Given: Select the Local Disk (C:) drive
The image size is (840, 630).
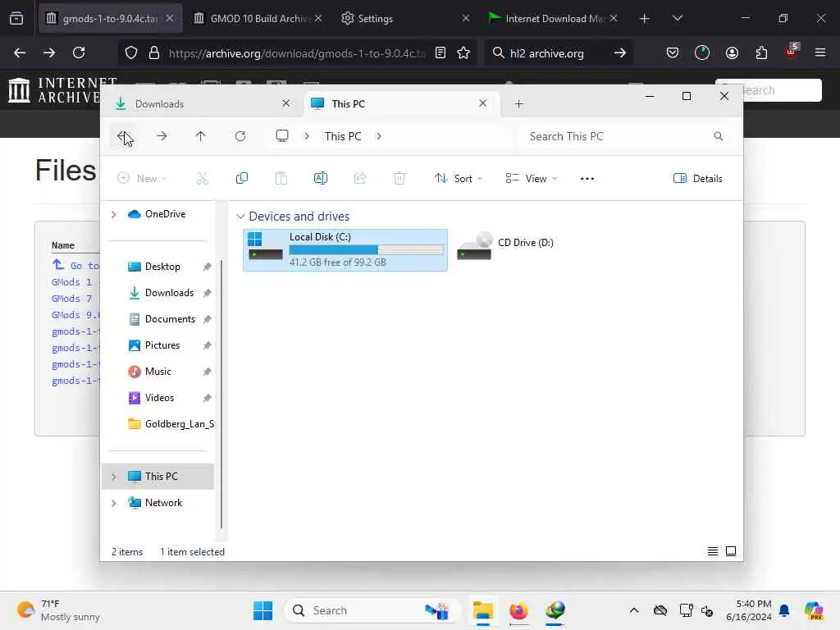Looking at the screenshot, I should point(345,249).
